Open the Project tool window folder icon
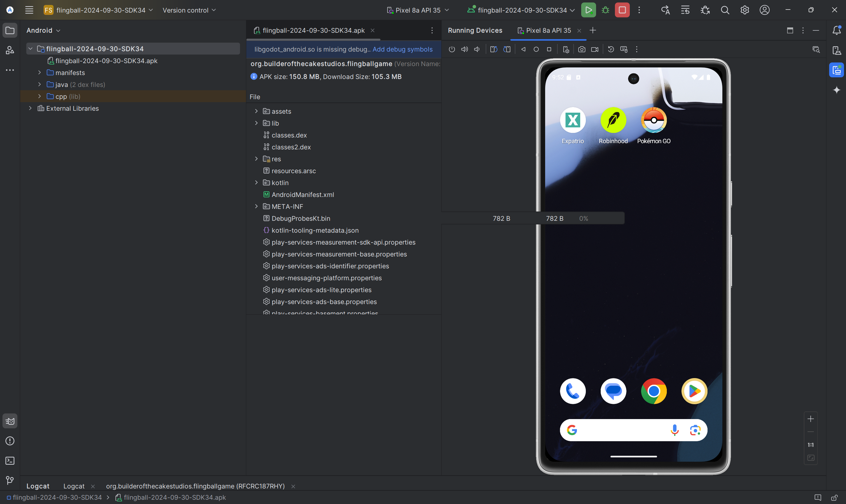Image resolution: width=846 pixels, height=504 pixels. 10,30
